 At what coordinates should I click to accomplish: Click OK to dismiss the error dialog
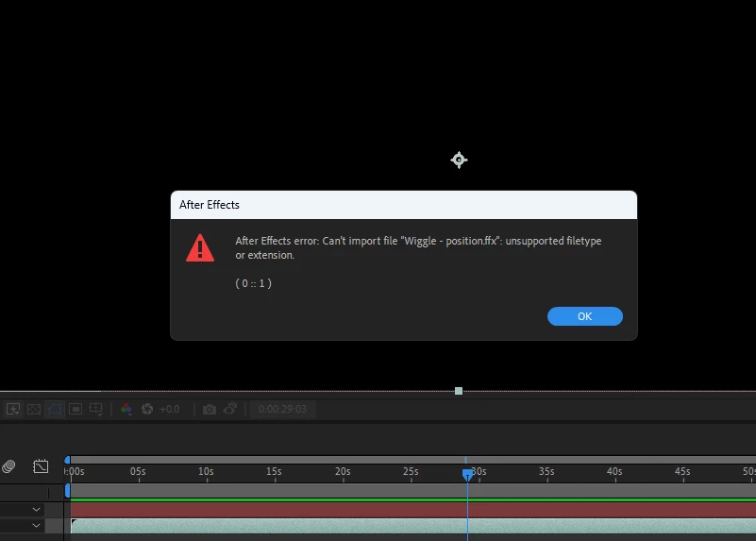[584, 316]
